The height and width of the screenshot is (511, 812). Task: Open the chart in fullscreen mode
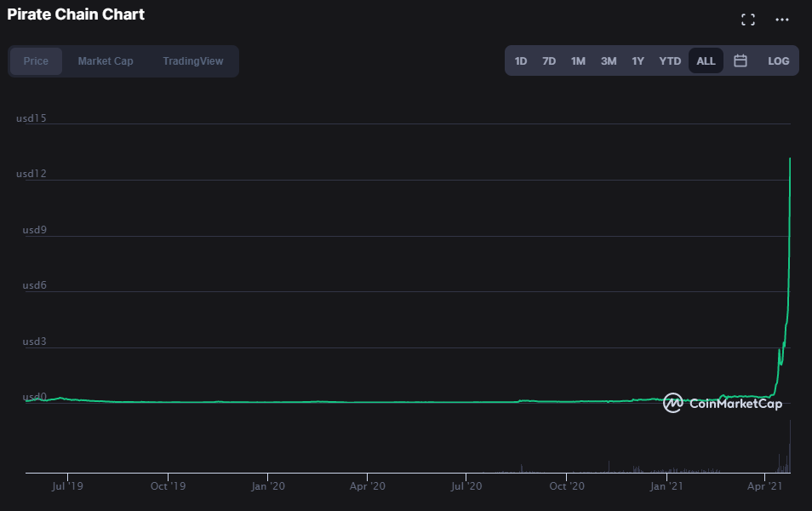748,20
